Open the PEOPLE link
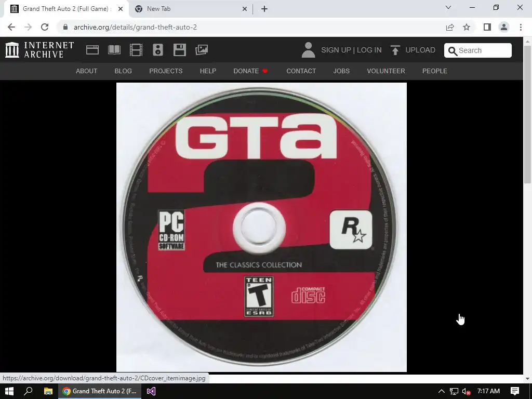This screenshot has width=532, height=399. 435,71
